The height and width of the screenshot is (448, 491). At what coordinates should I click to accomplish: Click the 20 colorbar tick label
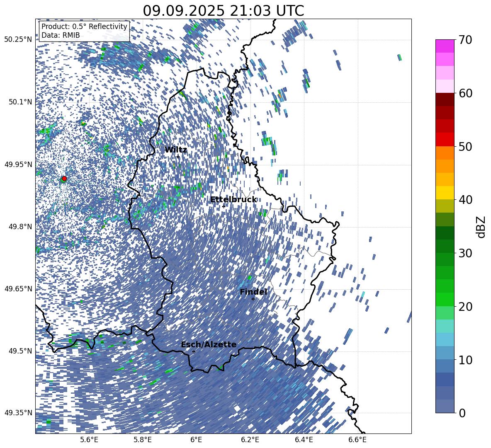pos(466,307)
